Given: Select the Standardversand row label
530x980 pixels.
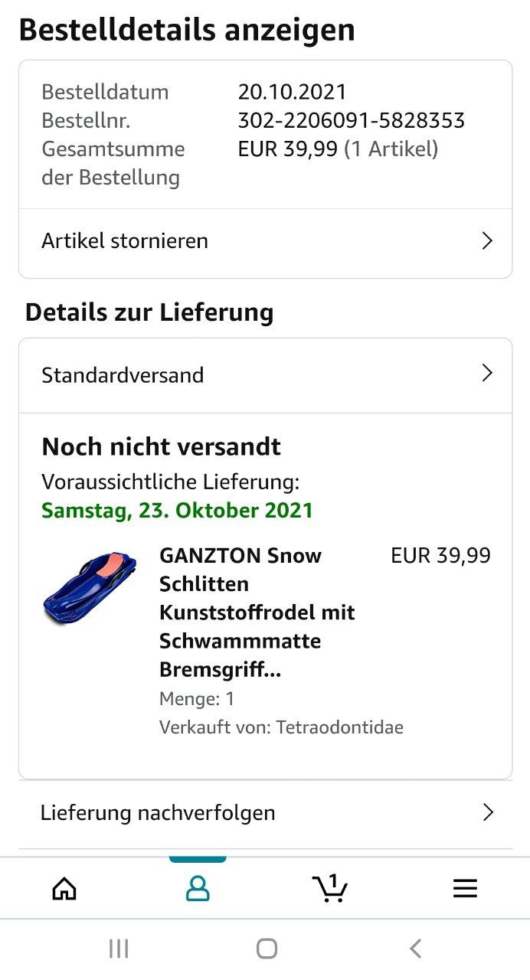Looking at the screenshot, I should click(x=123, y=375).
